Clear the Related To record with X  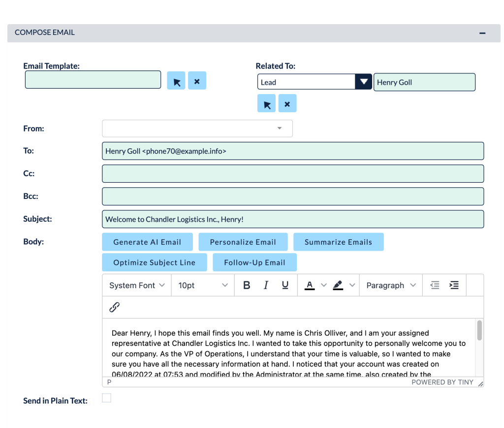(x=287, y=104)
